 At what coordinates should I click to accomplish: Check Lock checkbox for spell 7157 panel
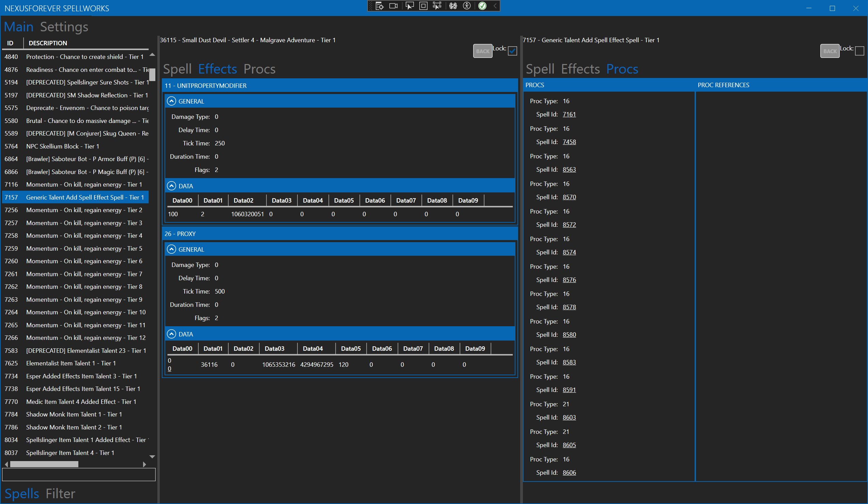coord(859,51)
